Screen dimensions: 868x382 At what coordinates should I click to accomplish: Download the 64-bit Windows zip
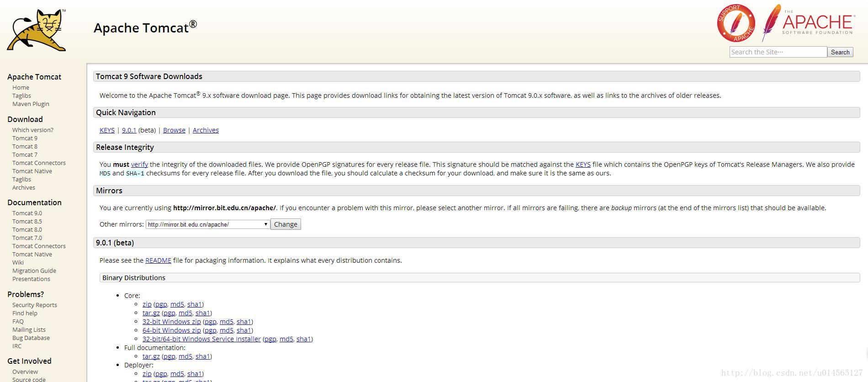(171, 330)
